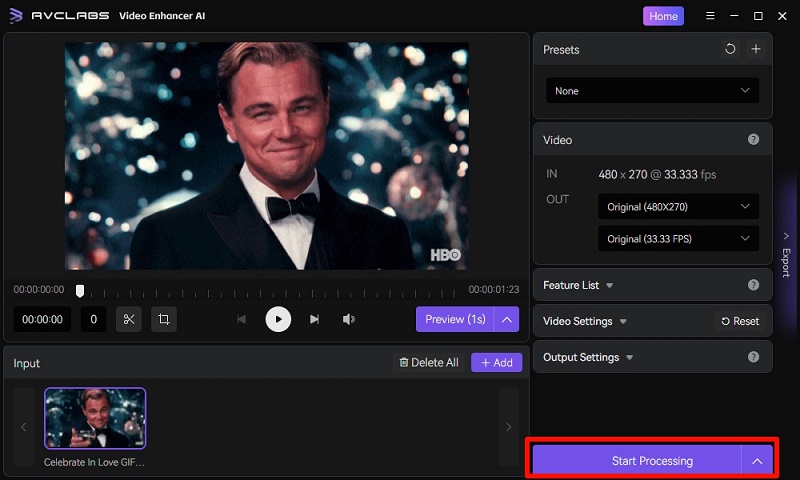Click the AVCLabs logo icon
Image resolution: width=800 pixels, height=480 pixels.
(16, 15)
